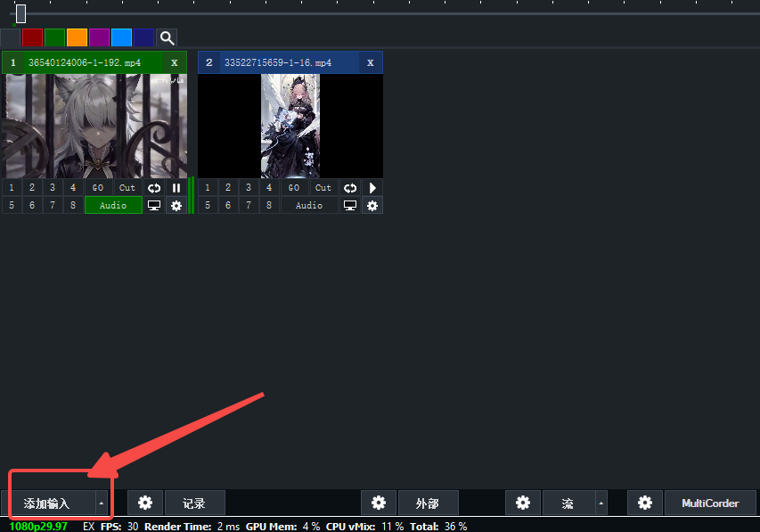Viewport: 760px width, 532px height.
Task: Expand the 添加输入 dropdown arrow
Action: (x=102, y=503)
